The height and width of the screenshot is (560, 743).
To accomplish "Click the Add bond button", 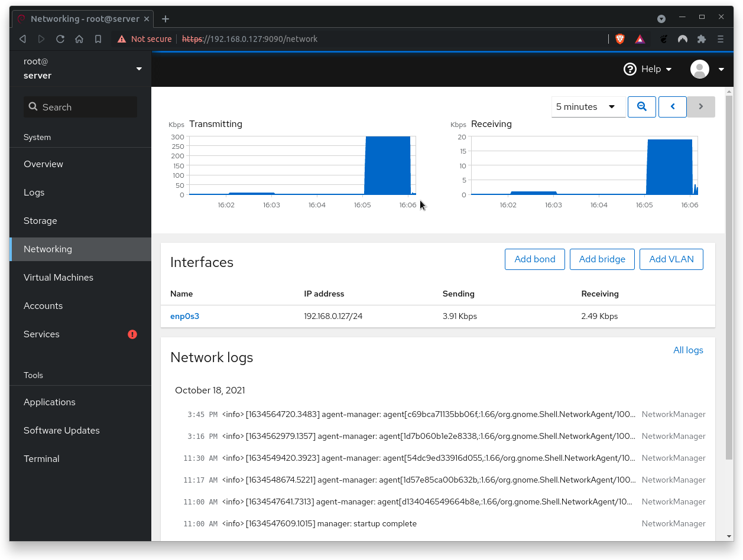I will [x=534, y=259].
